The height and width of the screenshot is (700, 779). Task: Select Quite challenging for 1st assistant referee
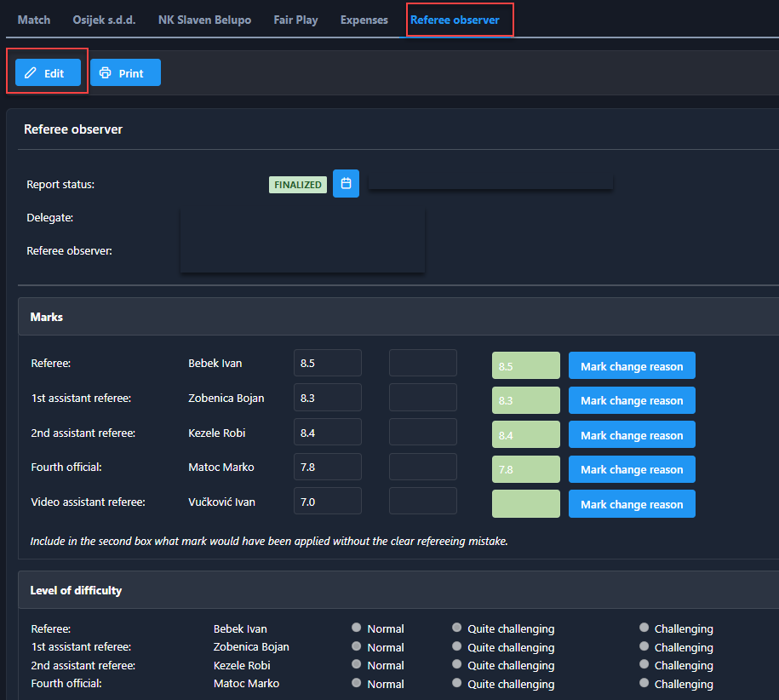pyautogui.click(x=457, y=646)
